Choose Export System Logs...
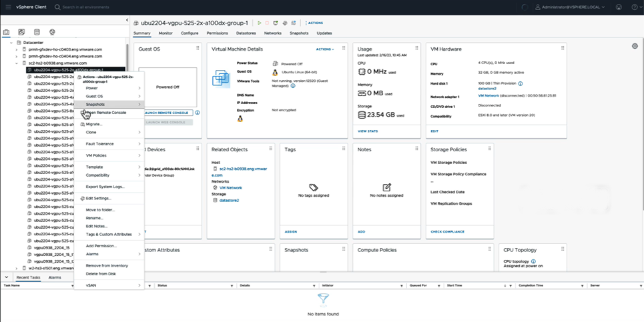 [x=109, y=187]
